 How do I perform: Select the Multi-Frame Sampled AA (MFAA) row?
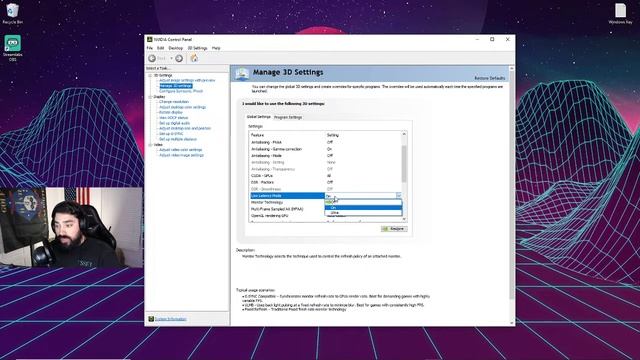(287, 209)
